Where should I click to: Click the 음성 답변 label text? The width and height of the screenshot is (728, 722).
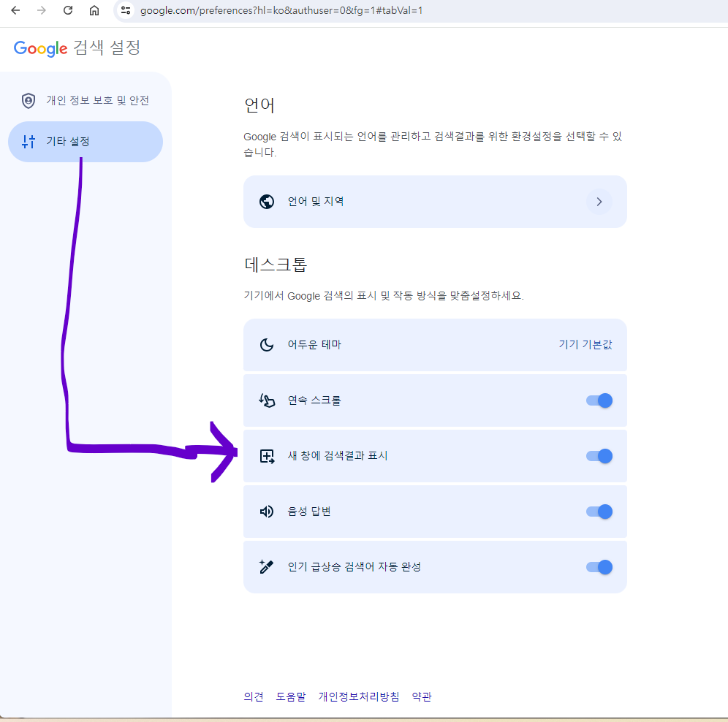click(309, 512)
